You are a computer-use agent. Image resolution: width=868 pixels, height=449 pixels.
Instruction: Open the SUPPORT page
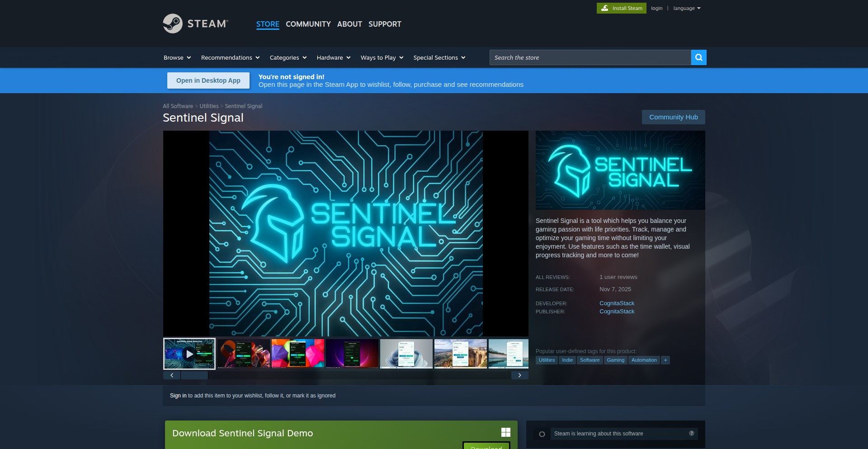tap(385, 24)
